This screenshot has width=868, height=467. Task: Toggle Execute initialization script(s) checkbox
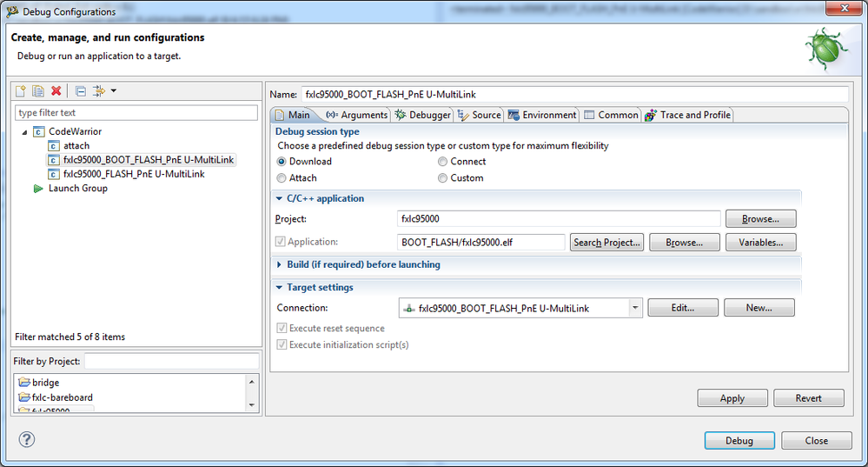pyautogui.click(x=282, y=344)
